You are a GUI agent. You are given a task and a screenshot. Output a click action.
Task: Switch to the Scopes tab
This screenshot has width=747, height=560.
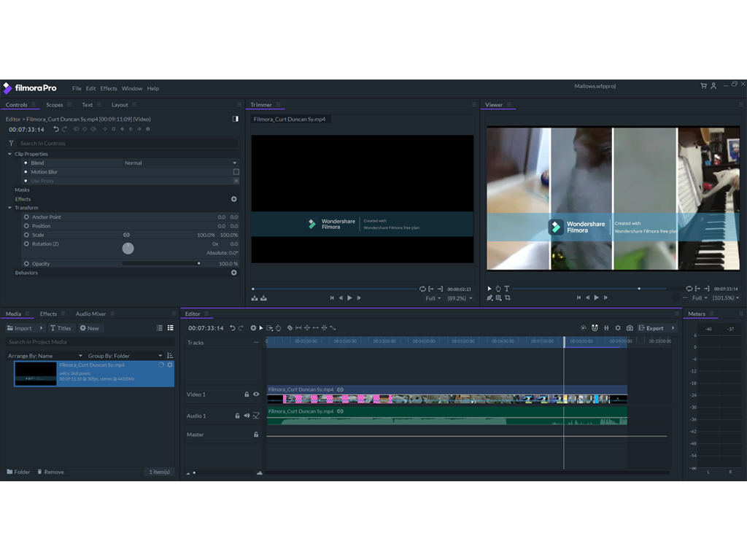pyautogui.click(x=54, y=105)
